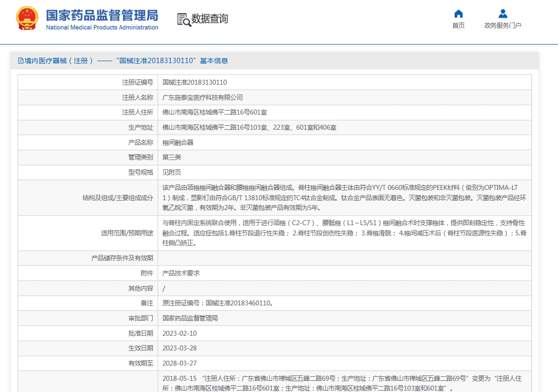Click the 生产地址 row label

point(140,127)
